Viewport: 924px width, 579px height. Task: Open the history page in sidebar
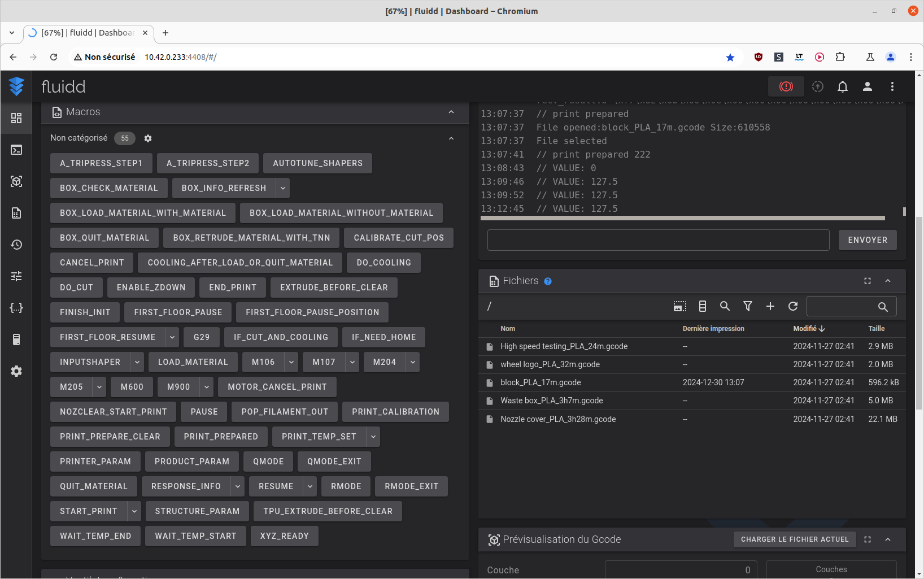tap(16, 245)
